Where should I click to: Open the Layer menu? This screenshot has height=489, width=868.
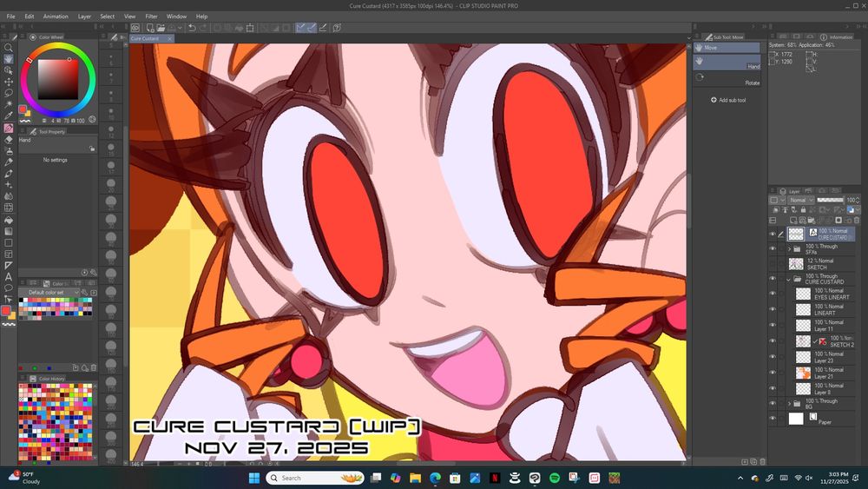pos(84,16)
